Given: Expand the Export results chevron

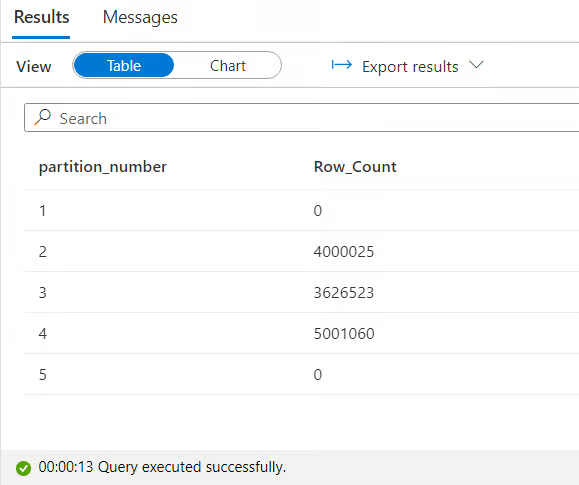Looking at the screenshot, I should (476, 65).
